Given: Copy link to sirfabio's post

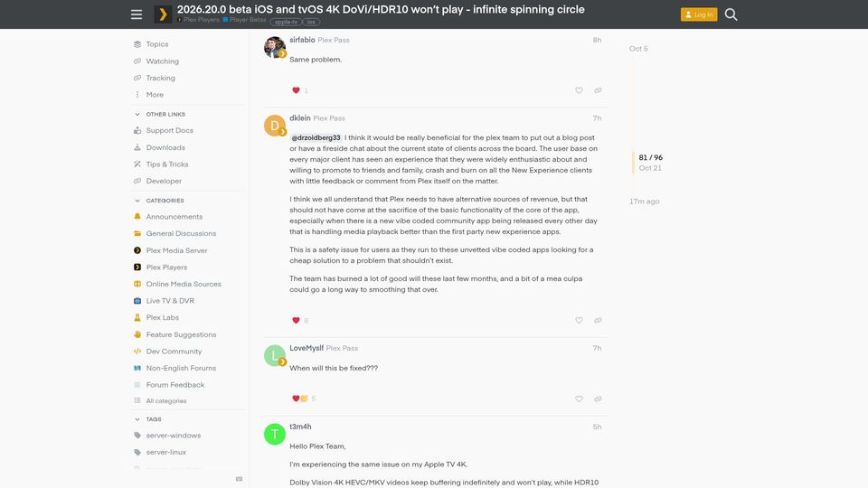Looking at the screenshot, I should (598, 90).
